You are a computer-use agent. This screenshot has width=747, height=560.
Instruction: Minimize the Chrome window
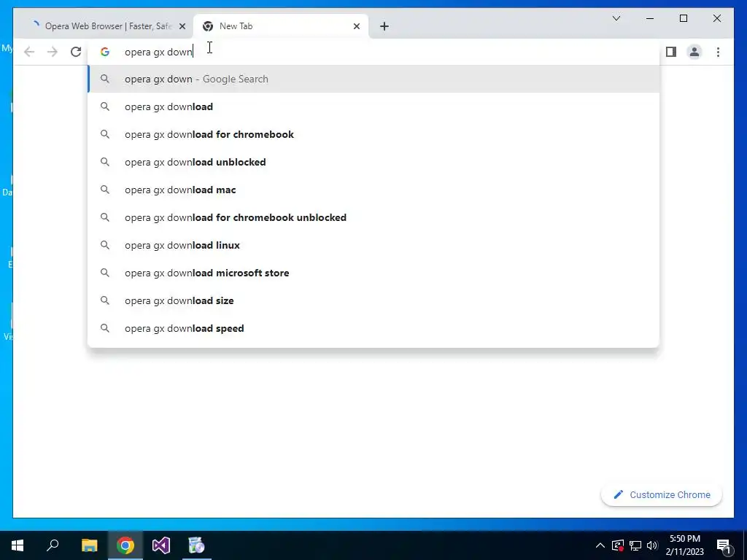pos(650,18)
